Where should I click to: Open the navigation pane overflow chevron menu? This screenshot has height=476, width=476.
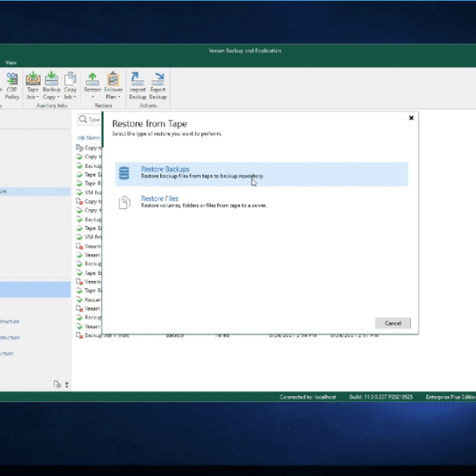(x=67, y=385)
